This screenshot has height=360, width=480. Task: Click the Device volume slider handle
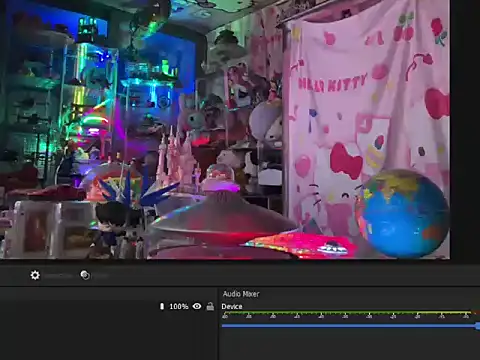click(478, 326)
